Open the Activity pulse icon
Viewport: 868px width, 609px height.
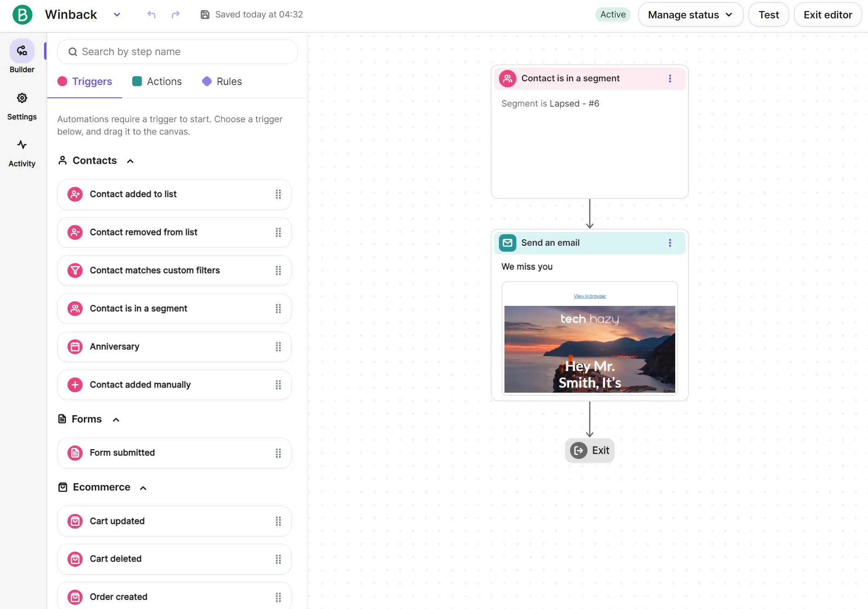22,145
